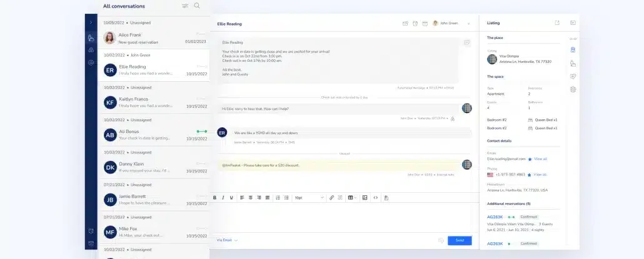Center align text in editor

point(251,198)
